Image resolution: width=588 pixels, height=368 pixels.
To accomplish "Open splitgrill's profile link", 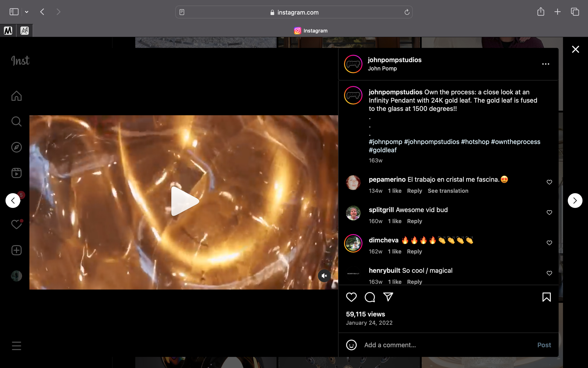I will (x=381, y=210).
